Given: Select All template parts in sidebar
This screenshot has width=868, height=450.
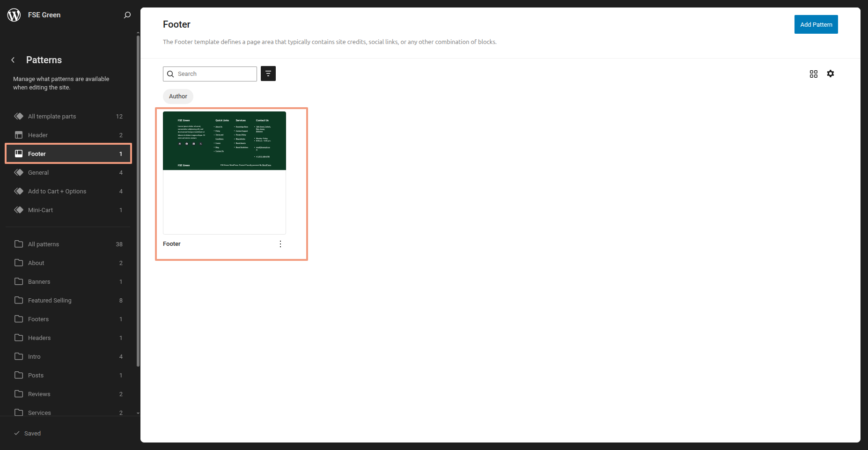Looking at the screenshot, I should point(52,116).
